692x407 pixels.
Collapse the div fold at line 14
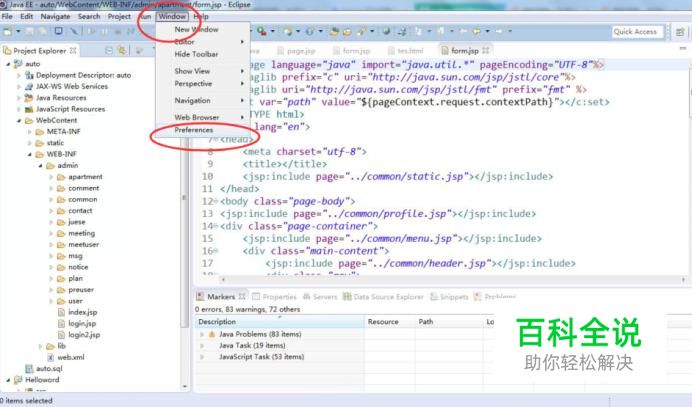pos(216,226)
